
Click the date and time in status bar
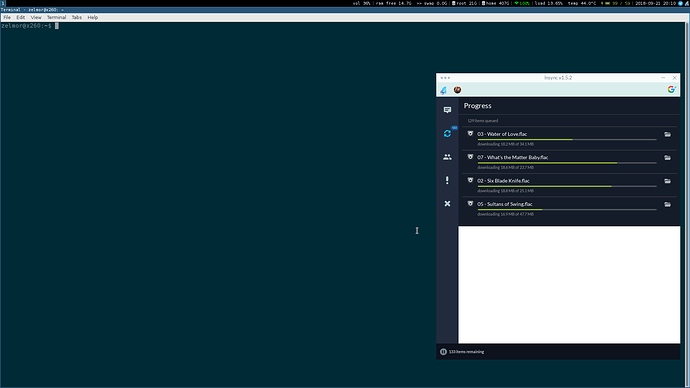click(655, 3)
